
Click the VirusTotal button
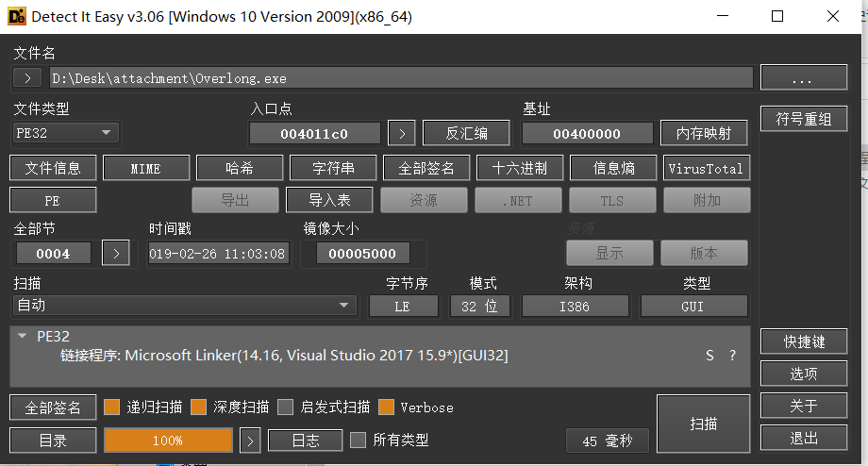(707, 168)
